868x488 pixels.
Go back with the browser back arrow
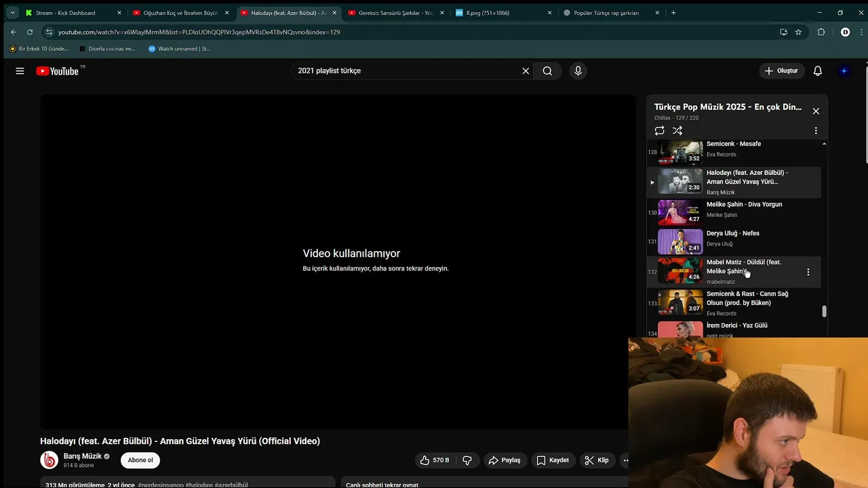coord(14,32)
